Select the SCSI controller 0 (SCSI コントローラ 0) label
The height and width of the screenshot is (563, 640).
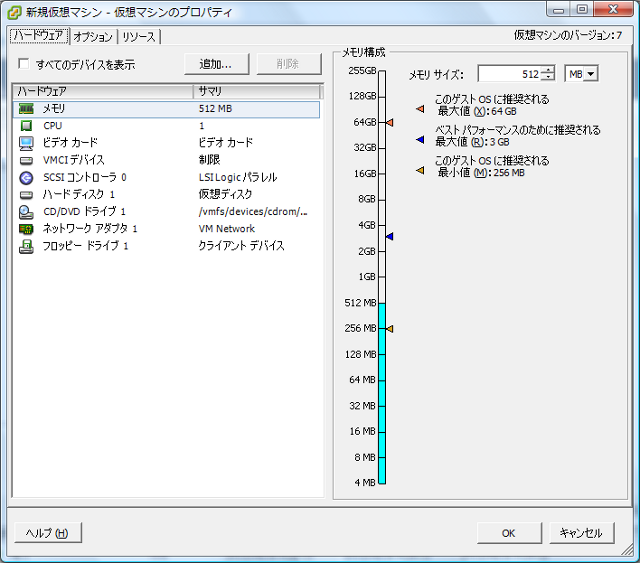pos(85,178)
